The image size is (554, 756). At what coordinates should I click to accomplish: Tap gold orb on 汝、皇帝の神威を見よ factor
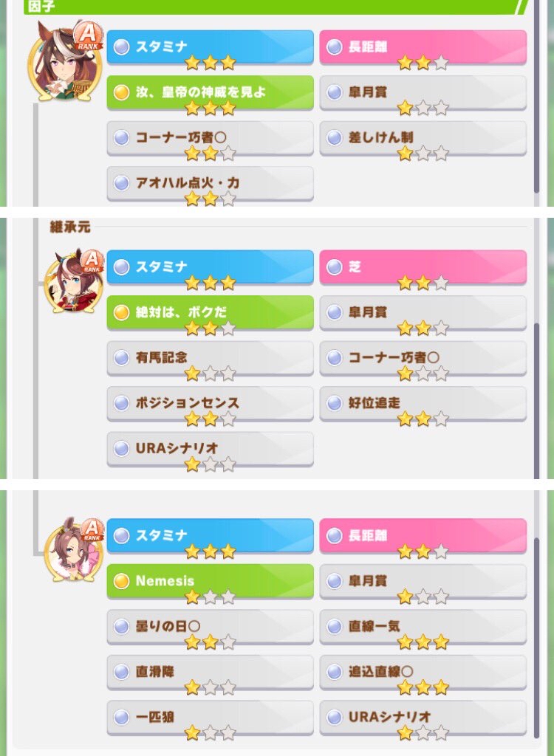pyautogui.click(x=121, y=92)
